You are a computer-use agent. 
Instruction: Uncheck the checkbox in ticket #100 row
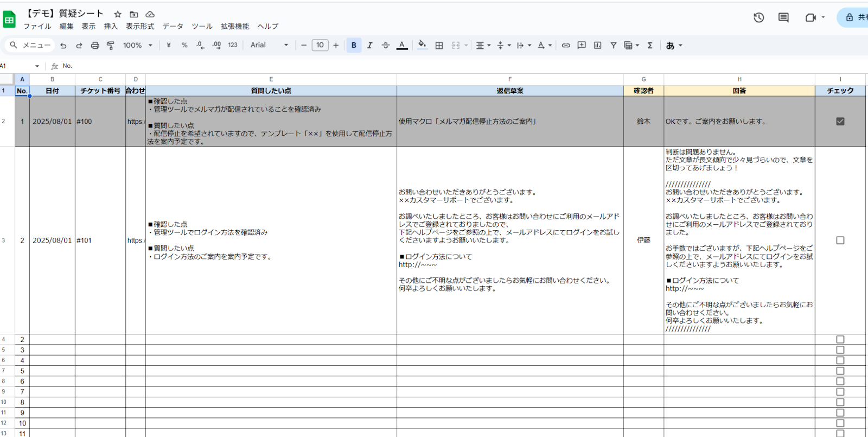[840, 122]
